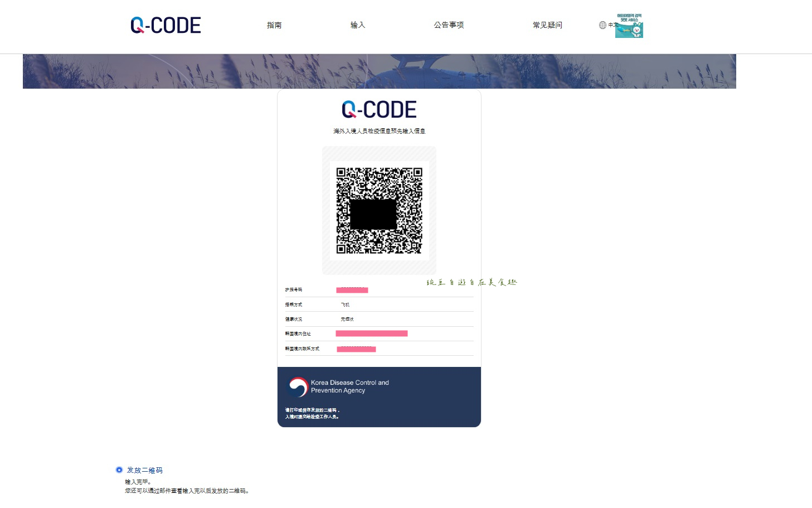Click the 韩国境内住址 label
Viewport: 812px width, 508px height.
pyautogui.click(x=298, y=333)
